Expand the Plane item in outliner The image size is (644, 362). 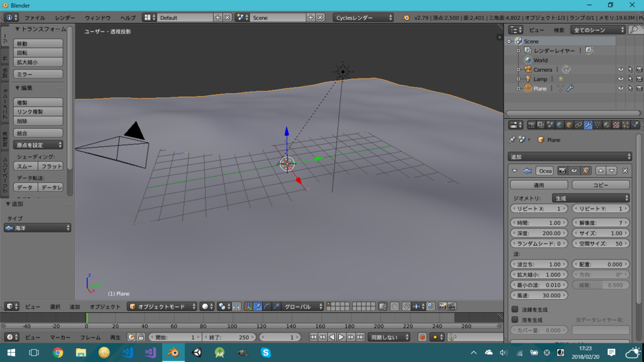(518, 88)
